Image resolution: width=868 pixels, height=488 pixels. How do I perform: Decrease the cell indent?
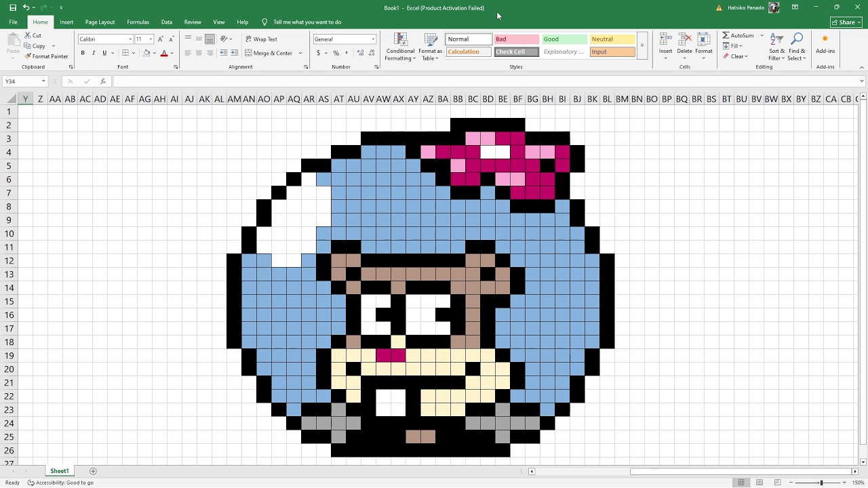(x=224, y=53)
